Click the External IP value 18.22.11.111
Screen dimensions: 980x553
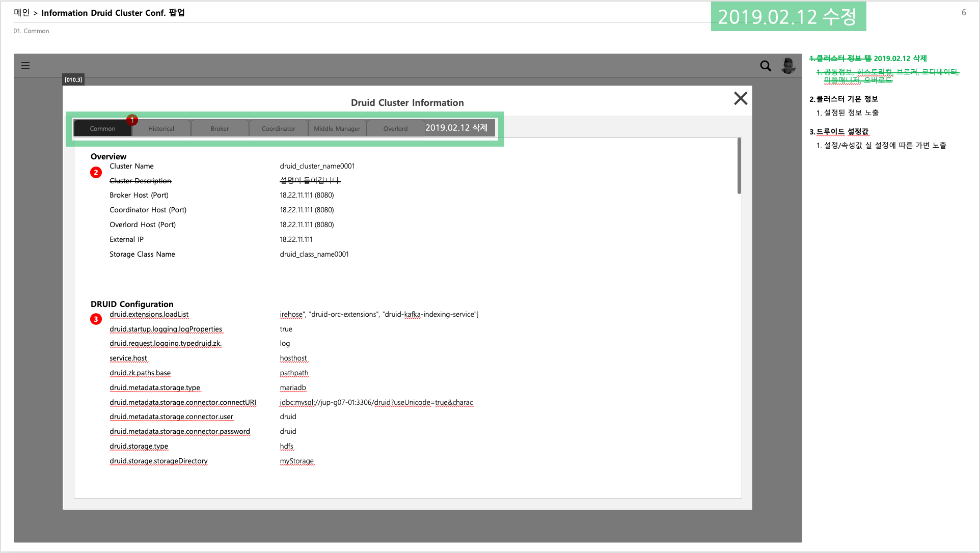296,239
